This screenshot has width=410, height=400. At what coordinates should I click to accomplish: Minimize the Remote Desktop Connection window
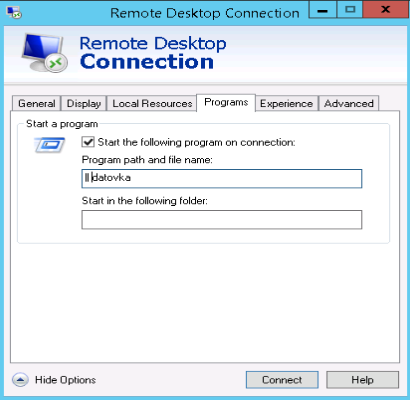(323, 9)
